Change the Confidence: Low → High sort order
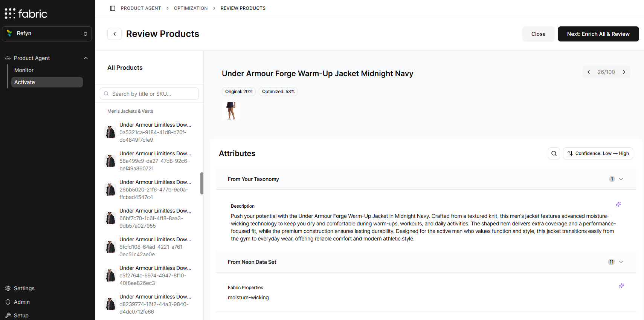644x320 pixels. click(x=598, y=153)
